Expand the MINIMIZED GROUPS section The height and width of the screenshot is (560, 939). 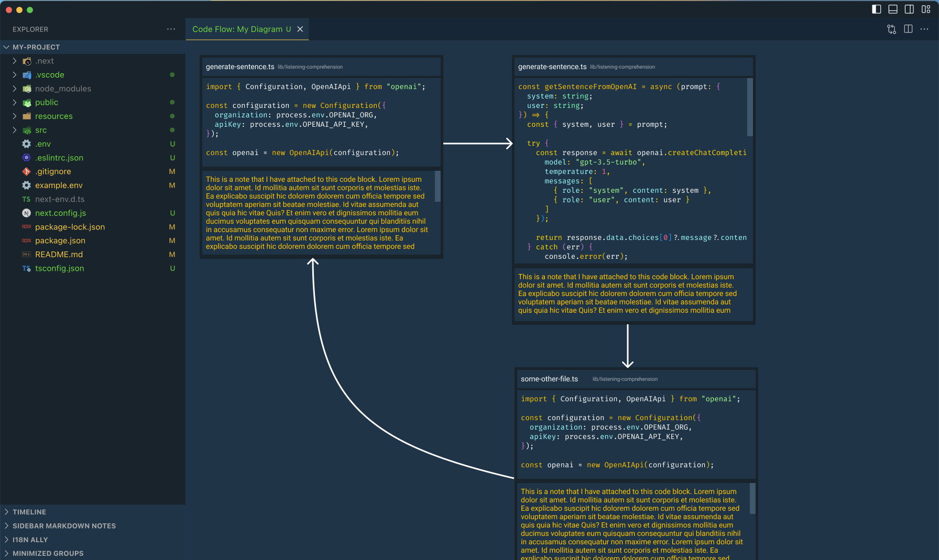point(48,553)
